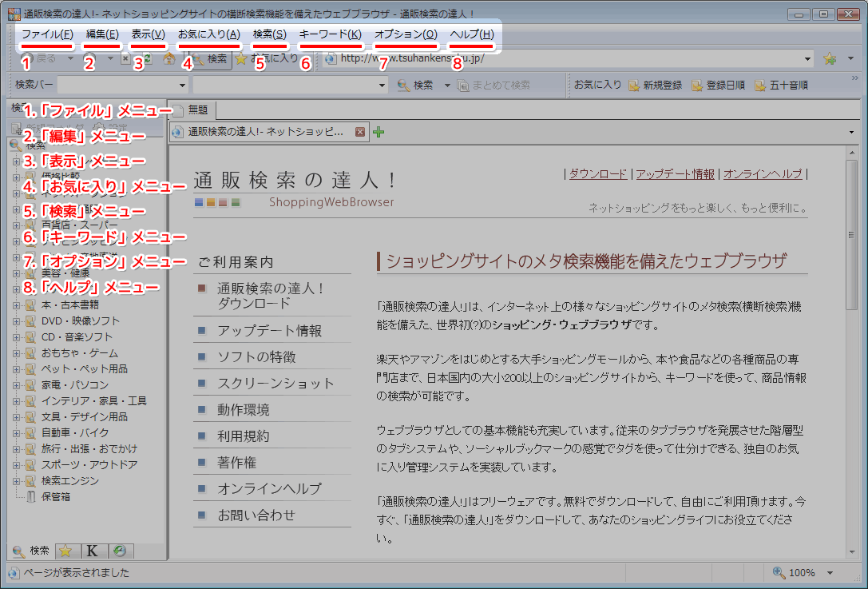868x589 pixels.
Task: Open the 検索(S) menu
Action: pyautogui.click(x=270, y=34)
